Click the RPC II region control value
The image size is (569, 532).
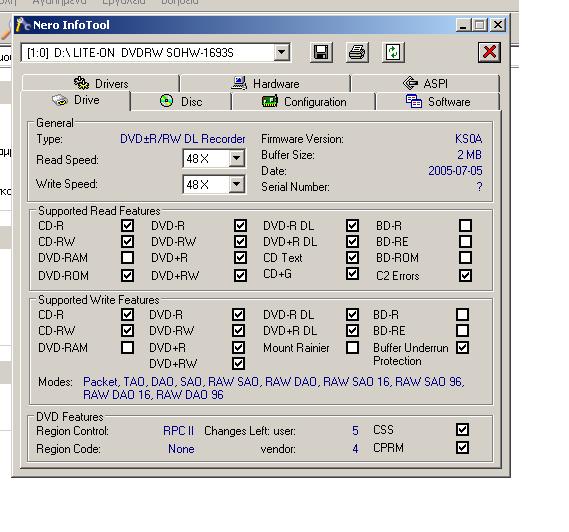coord(179,431)
